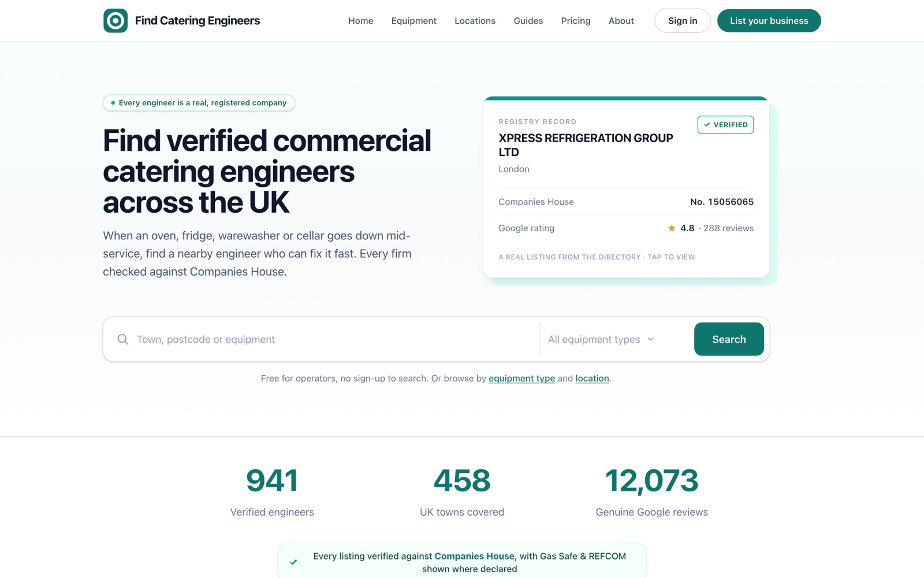Go to the Home menu item

[361, 21]
